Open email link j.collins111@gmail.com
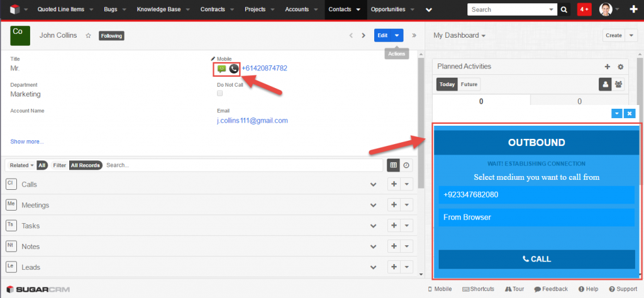Viewport: 644px width, 298px height. coord(252,121)
